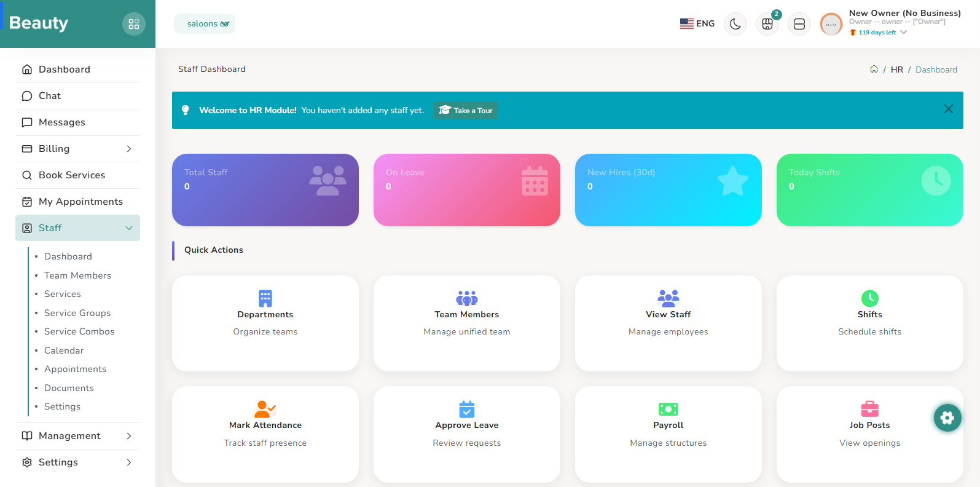Open Book Services in sidebar

coord(78,175)
